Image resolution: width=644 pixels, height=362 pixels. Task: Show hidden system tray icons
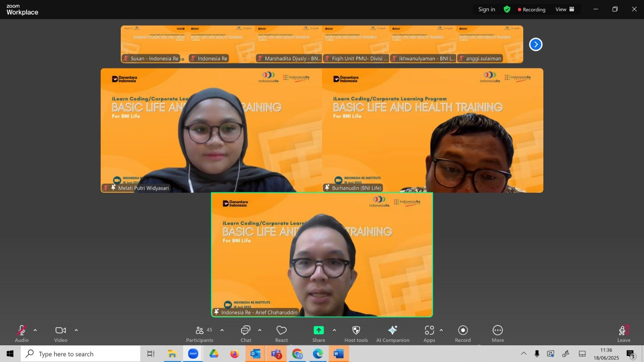[x=524, y=354]
